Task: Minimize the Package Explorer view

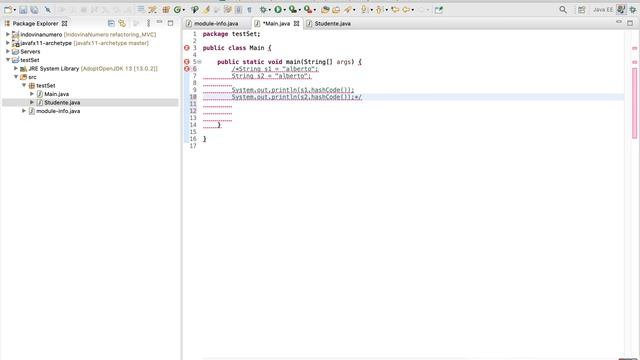Action: tap(159, 22)
